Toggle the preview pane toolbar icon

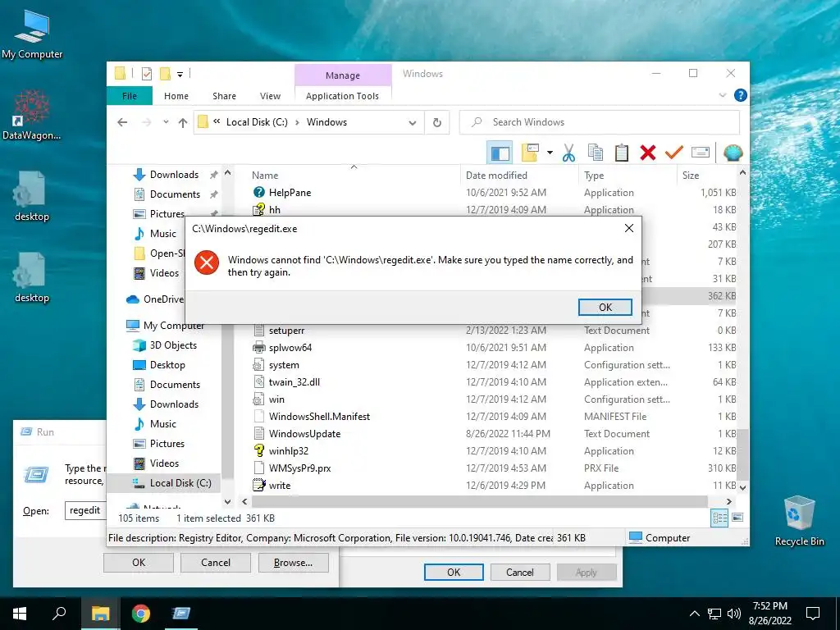500,153
